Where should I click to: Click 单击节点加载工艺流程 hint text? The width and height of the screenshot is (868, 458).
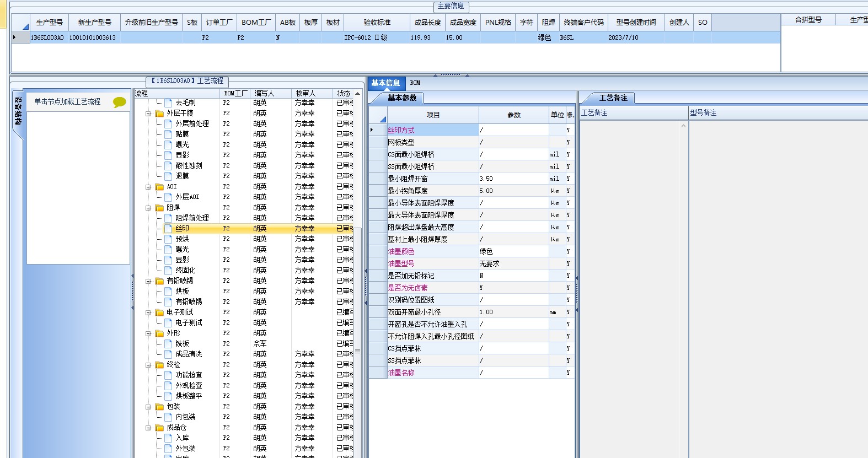(67, 102)
